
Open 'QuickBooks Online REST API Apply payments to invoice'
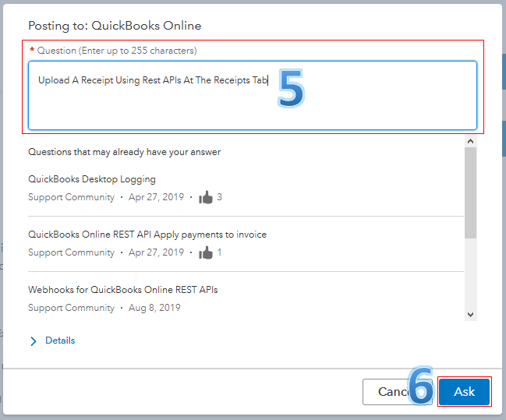click(147, 235)
